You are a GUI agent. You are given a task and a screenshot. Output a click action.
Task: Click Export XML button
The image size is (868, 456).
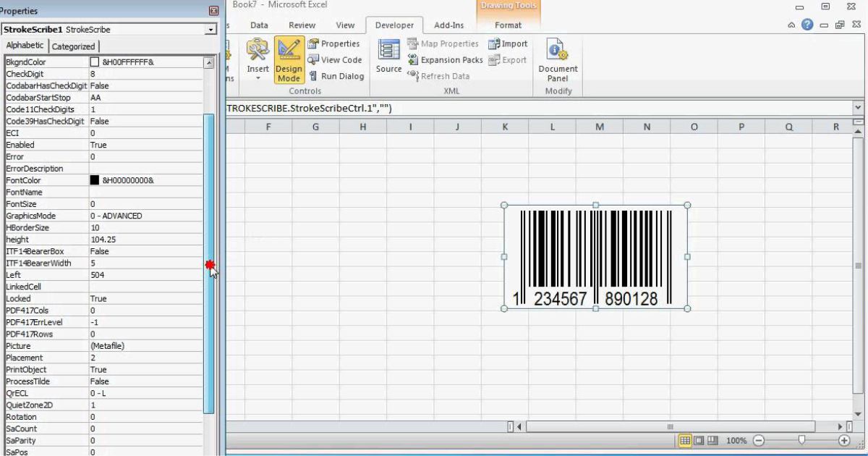point(508,60)
